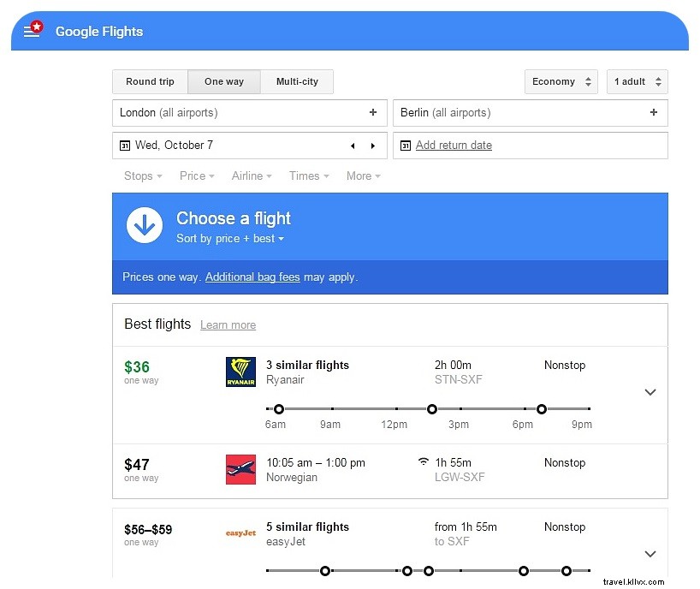The image size is (700, 589).
Task: Click the blue down-arrow circle icon
Action: tap(145, 226)
